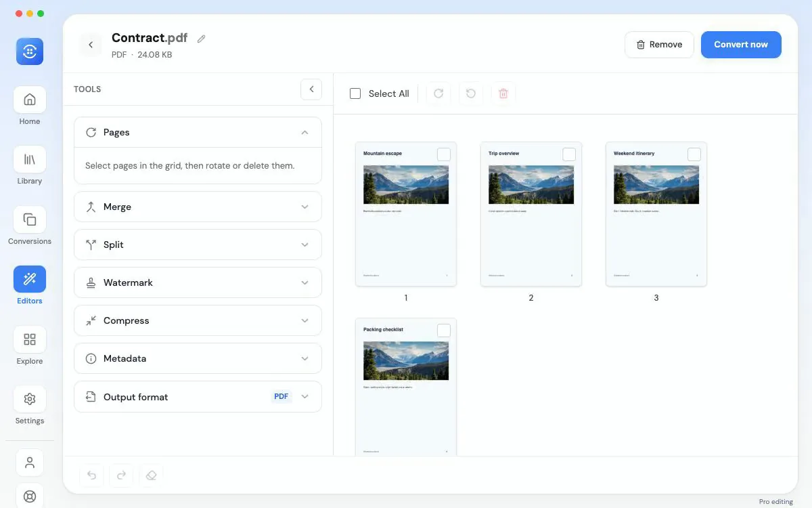The height and width of the screenshot is (508, 812).
Task: Collapse the Tools panel with the arrow button
Action: pyautogui.click(x=311, y=89)
